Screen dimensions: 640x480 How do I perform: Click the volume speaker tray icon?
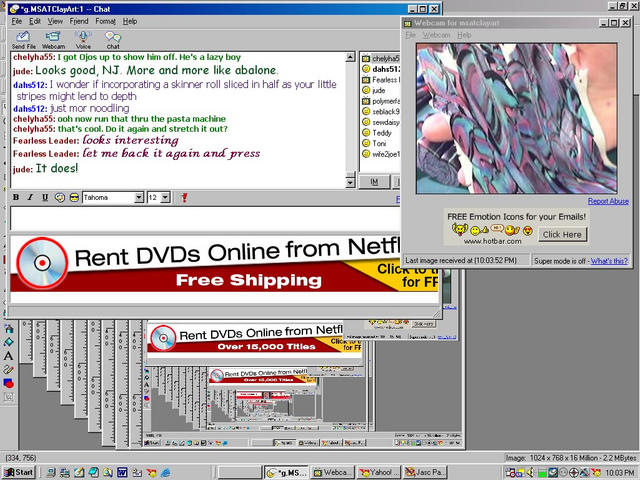pos(532,473)
